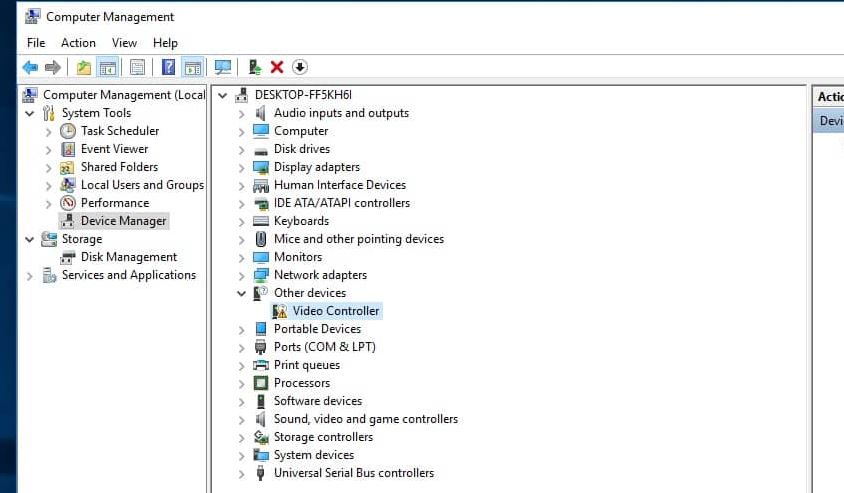Click the down-arrow Disable device toolbar icon

click(x=300, y=67)
